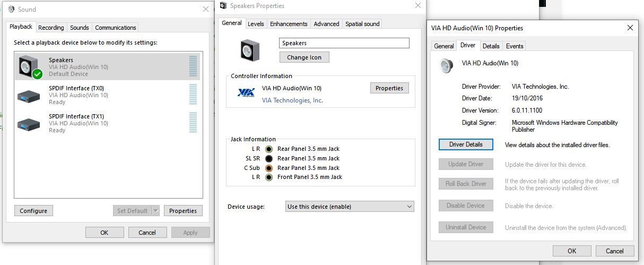The image size is (644, 265).
Task: Click the large speaker icon in Speakers Properties
Action: point(250,49)
